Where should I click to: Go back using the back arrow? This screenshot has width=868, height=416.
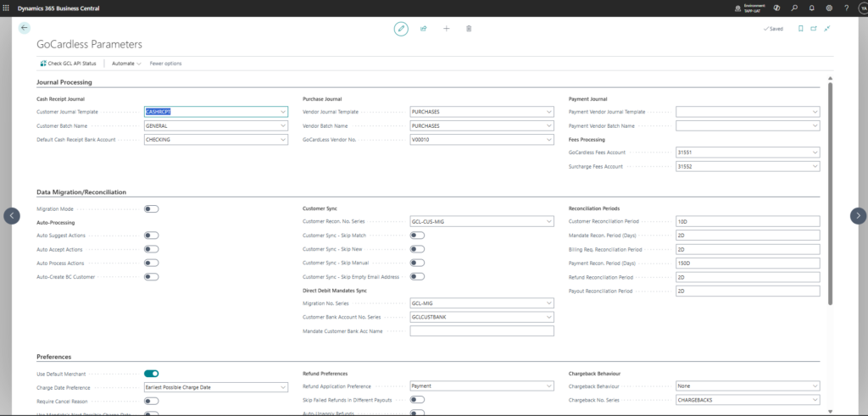point(24,28)
